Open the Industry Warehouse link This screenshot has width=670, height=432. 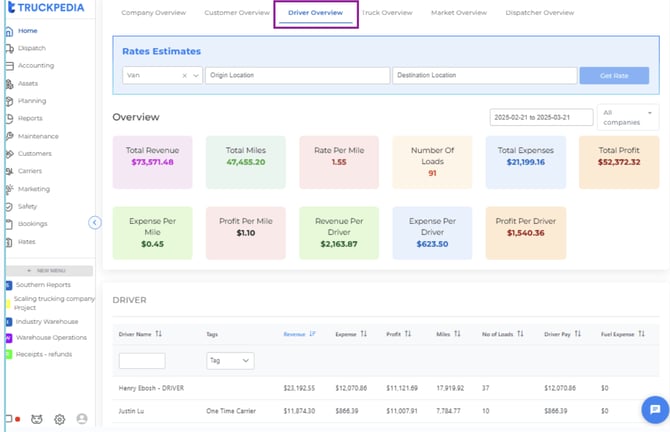[x=47, y=322]
